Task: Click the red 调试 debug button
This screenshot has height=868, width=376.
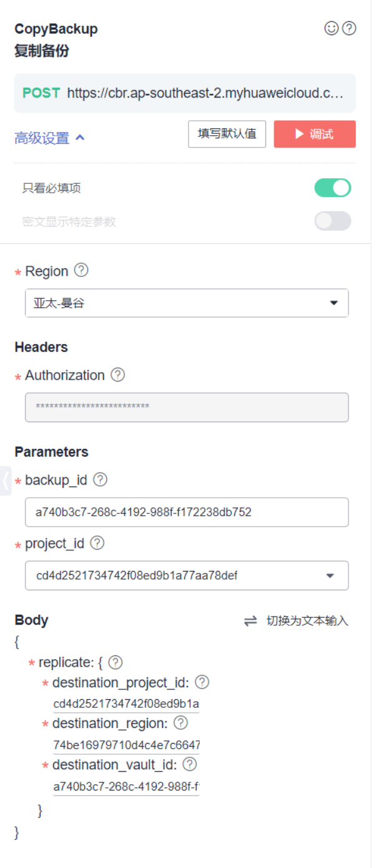Action: (314, 134)
